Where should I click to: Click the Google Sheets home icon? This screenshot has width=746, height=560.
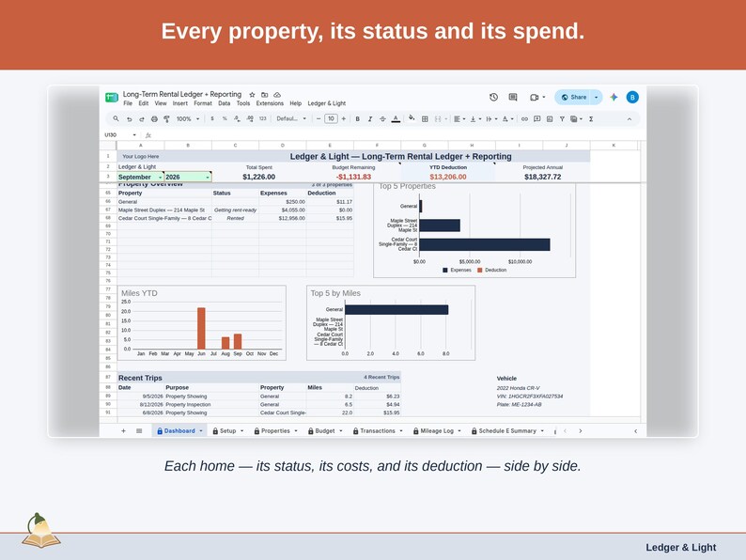(x=111, y=98)
